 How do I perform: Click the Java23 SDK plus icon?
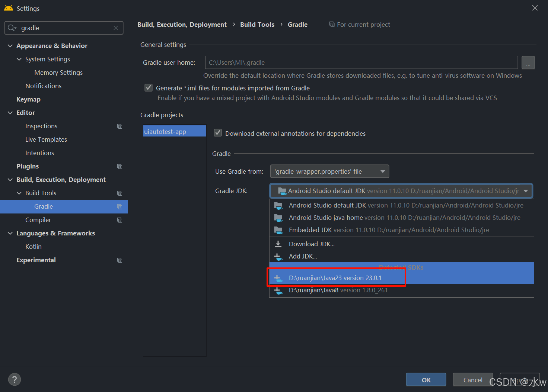[x=278, y=278]
